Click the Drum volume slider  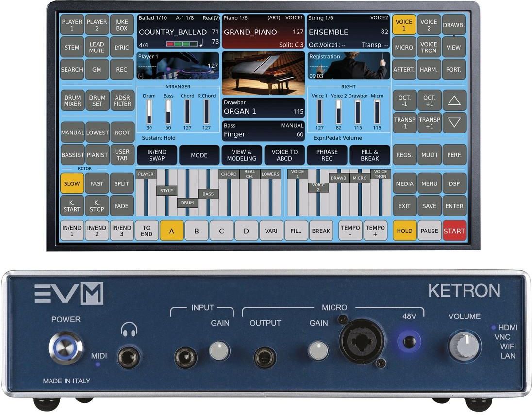(x=149, y=112)
